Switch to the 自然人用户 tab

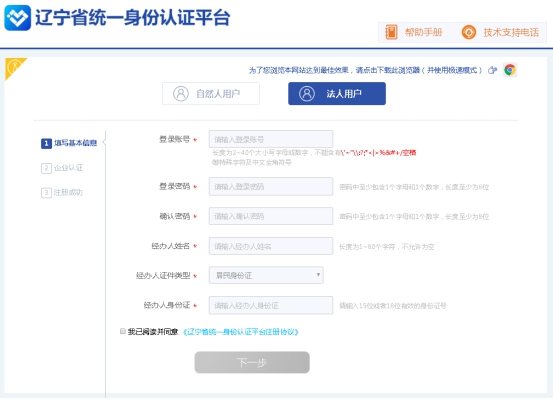coord(211,93)
